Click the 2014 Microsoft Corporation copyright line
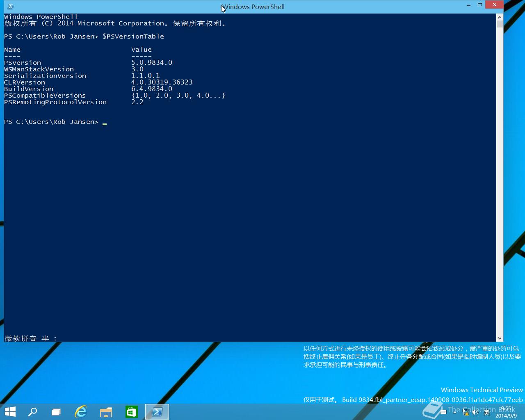 tap(115, 23)
